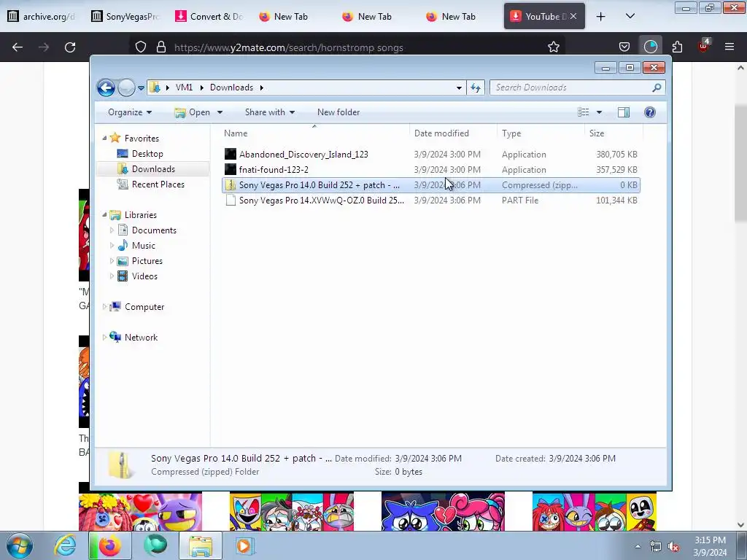The height and width of the screenshot is (560, 747).
Task: Open the Windows Start menu
Action: 19,545
